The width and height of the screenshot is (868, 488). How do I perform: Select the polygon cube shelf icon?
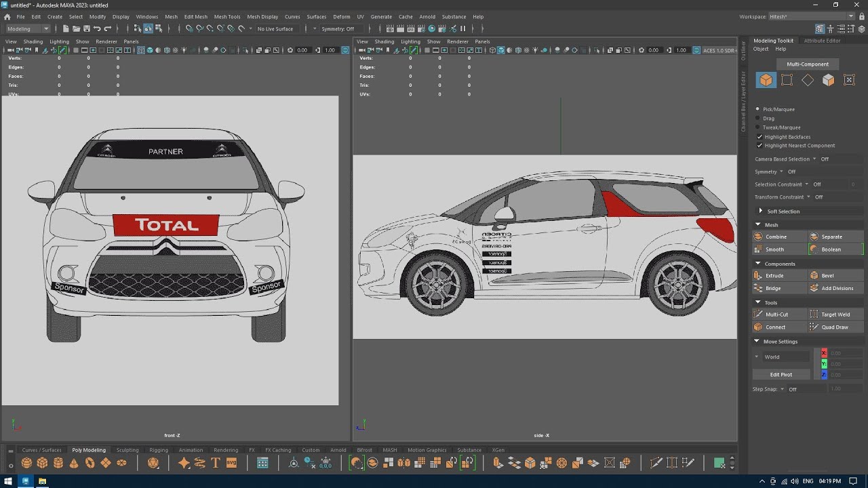[x=42, y=463]
